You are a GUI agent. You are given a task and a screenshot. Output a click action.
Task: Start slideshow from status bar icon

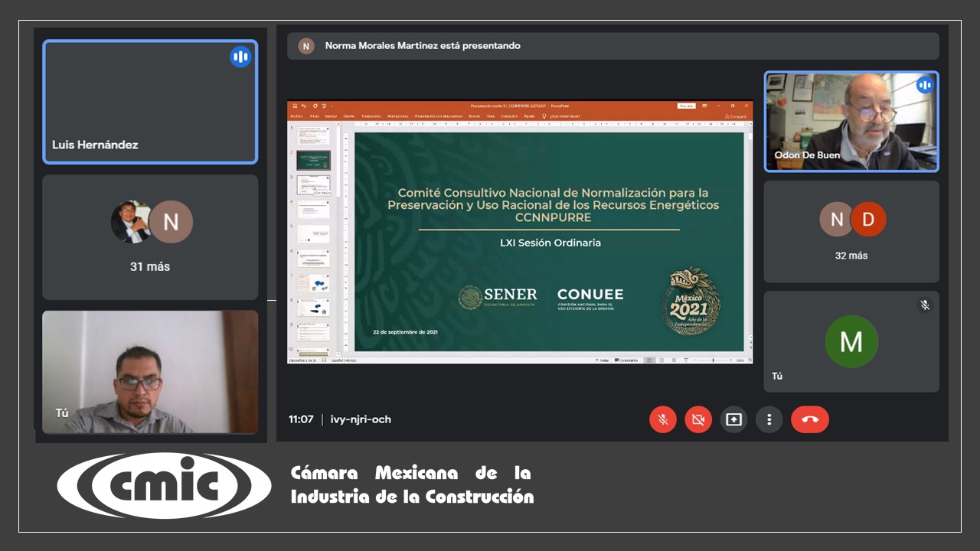[686, 360]
